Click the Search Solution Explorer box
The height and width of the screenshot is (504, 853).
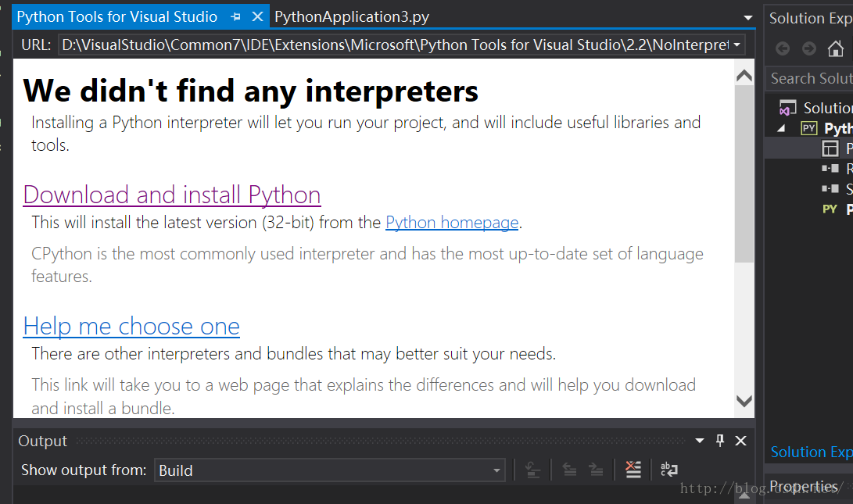tap(810, 78)
